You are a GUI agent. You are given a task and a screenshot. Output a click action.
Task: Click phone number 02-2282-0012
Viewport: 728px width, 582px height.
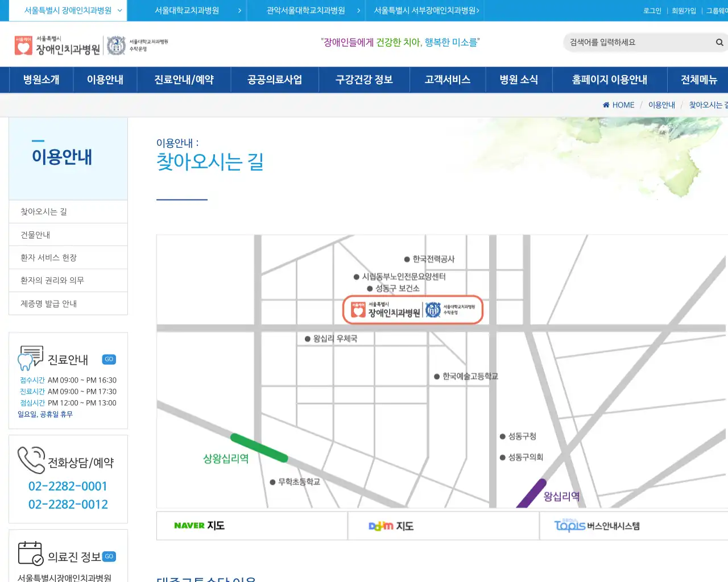coord(68,504)
